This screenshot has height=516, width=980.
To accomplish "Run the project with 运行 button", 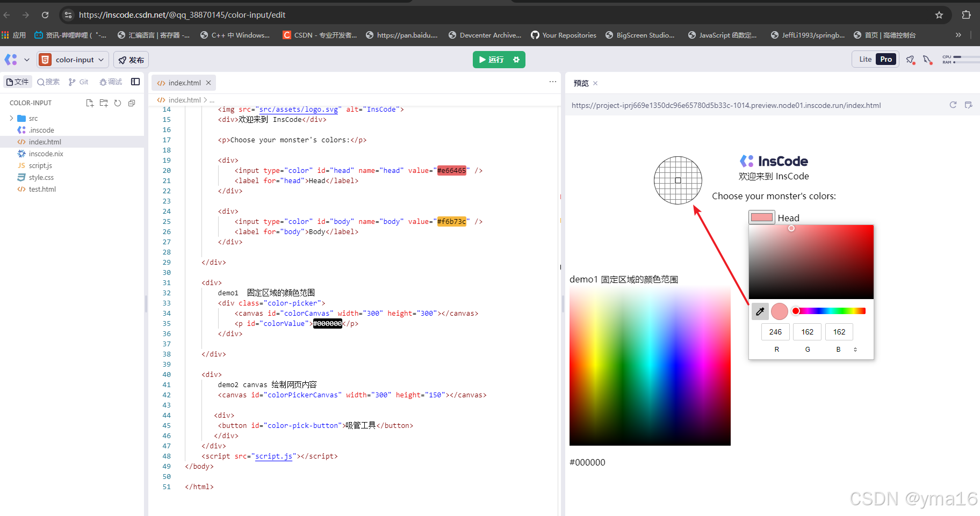I will click(x=491, y=60).
